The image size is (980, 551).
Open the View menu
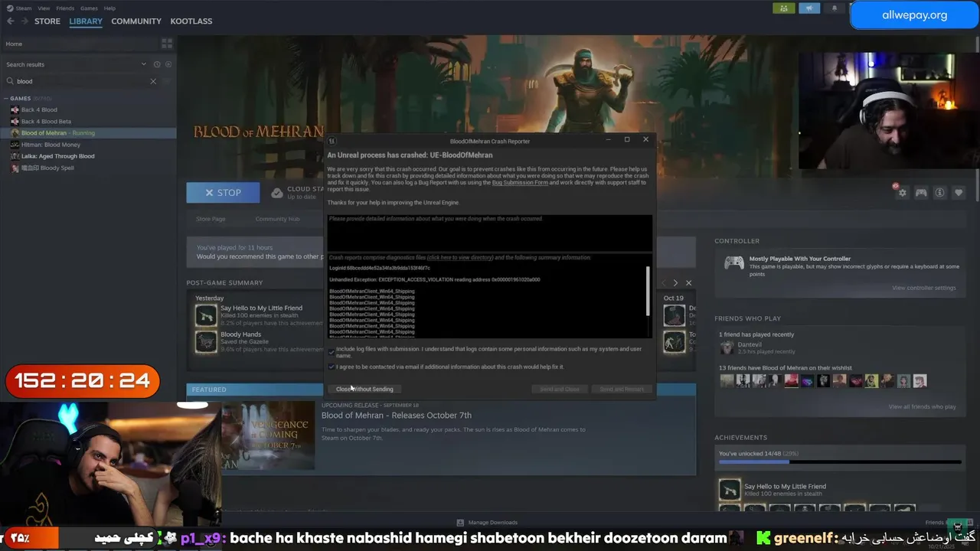tap(44, 8)
